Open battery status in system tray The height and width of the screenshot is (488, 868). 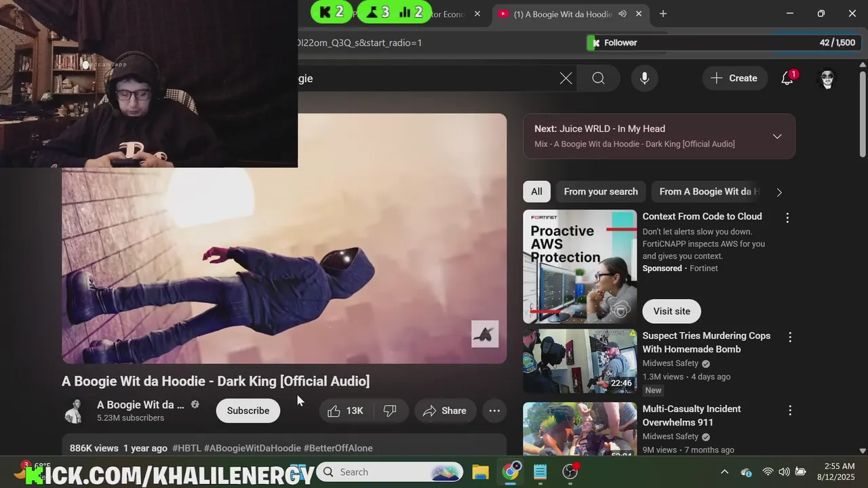point(800,472)
